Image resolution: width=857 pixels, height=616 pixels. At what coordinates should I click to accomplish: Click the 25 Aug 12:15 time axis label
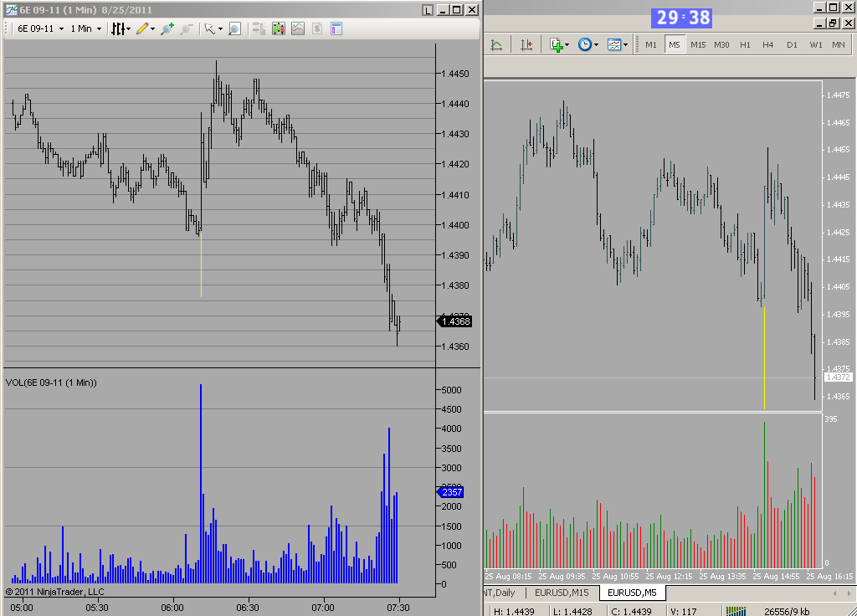point(669,576)
